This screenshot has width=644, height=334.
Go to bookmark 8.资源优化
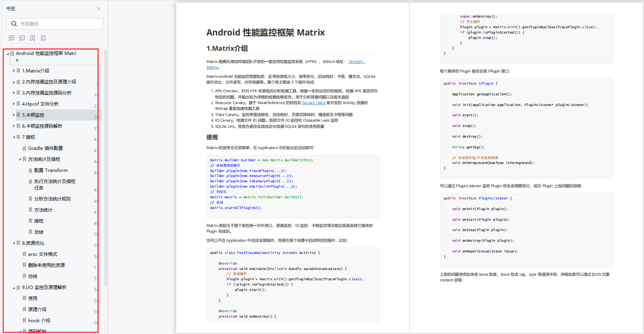pos(33,243)
